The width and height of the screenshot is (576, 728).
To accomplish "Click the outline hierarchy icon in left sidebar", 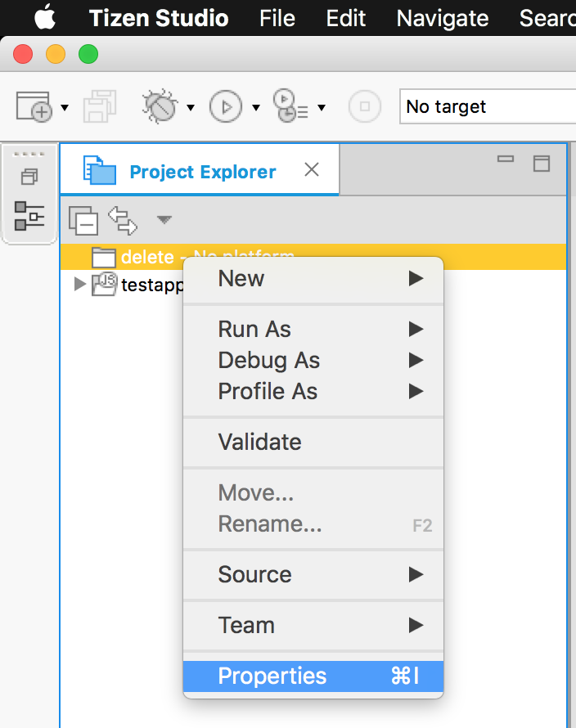I will click(x=29, y=216).
